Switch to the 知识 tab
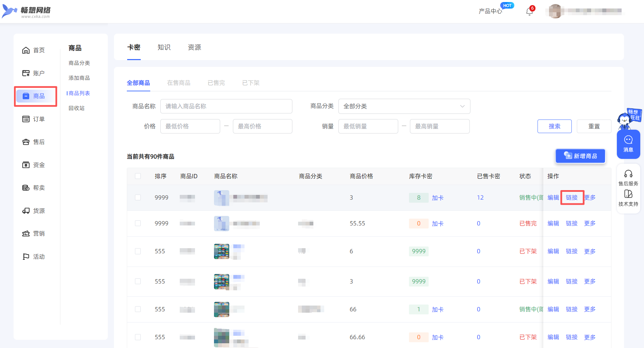 (x=164, y=48)
